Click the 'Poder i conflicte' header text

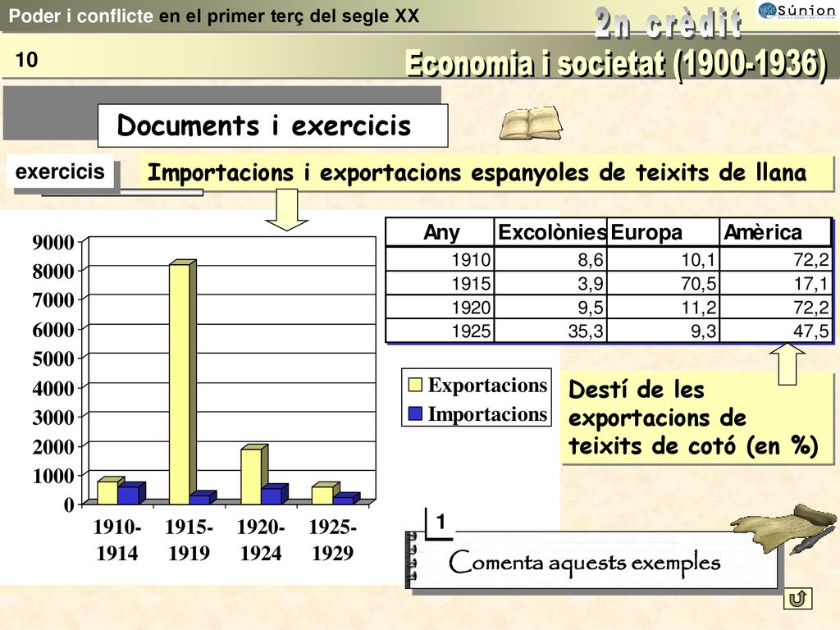click(x=81, y=16)
